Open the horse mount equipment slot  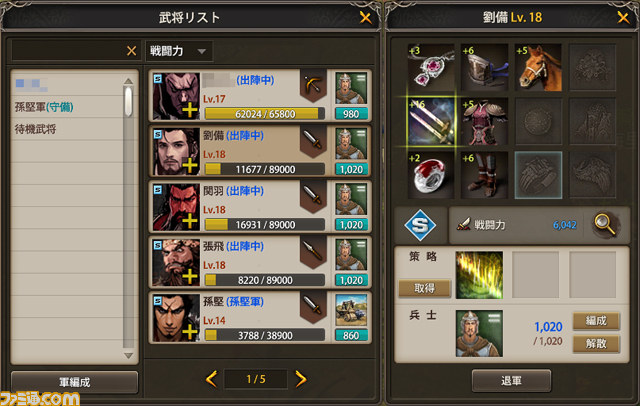[538, 68]
